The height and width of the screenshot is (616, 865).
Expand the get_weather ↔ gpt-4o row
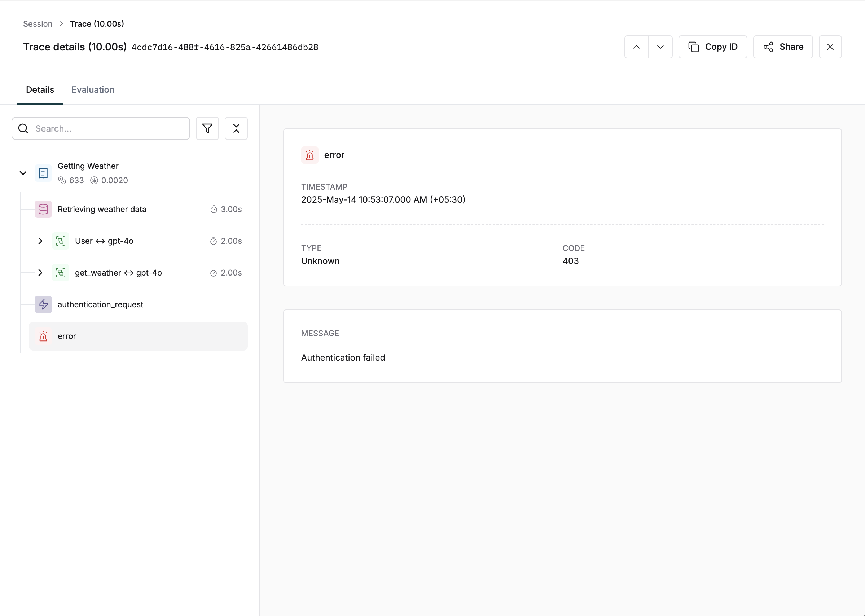[x=40, y=273]
